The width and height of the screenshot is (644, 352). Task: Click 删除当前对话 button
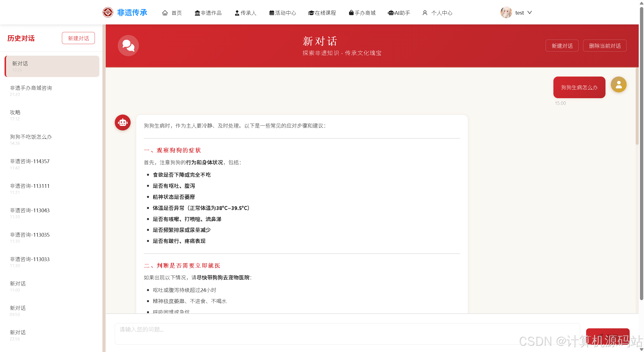[x=604, y=46]
